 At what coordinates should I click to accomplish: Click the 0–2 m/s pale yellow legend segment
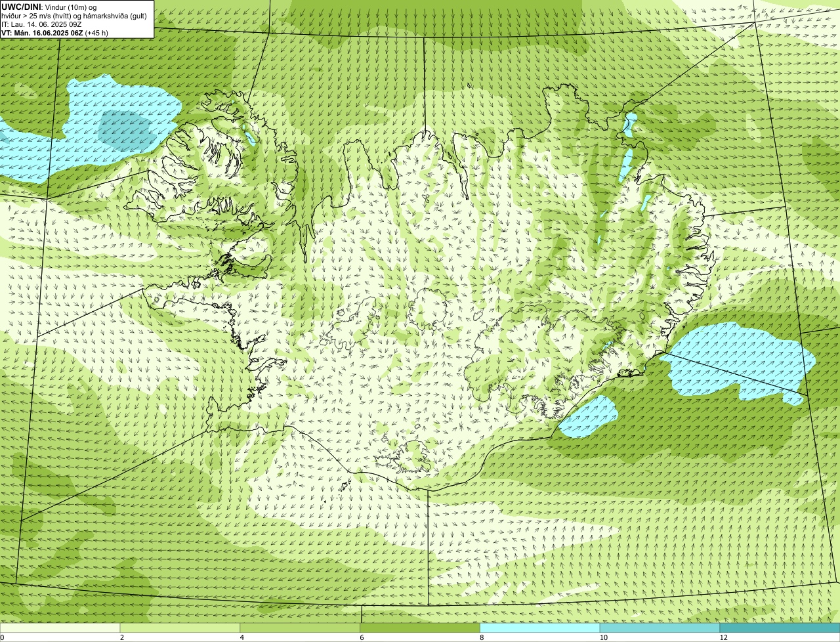[x=60, y=628]
